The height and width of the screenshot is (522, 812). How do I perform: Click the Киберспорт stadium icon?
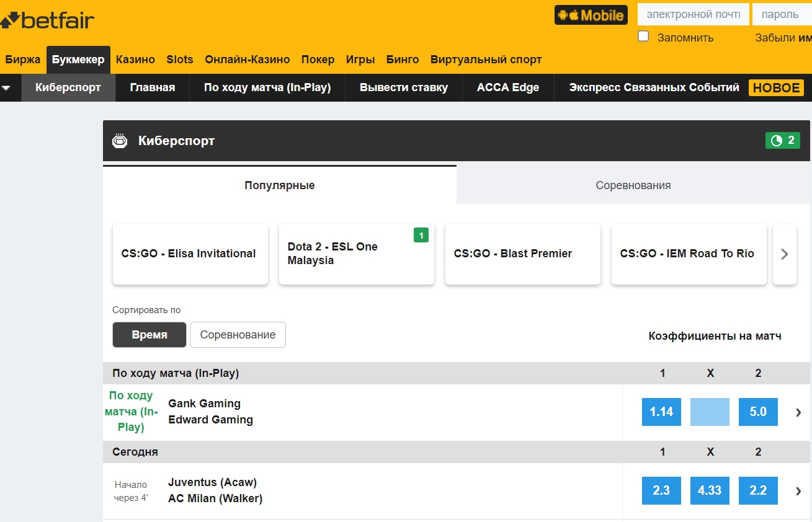point(119,141)
